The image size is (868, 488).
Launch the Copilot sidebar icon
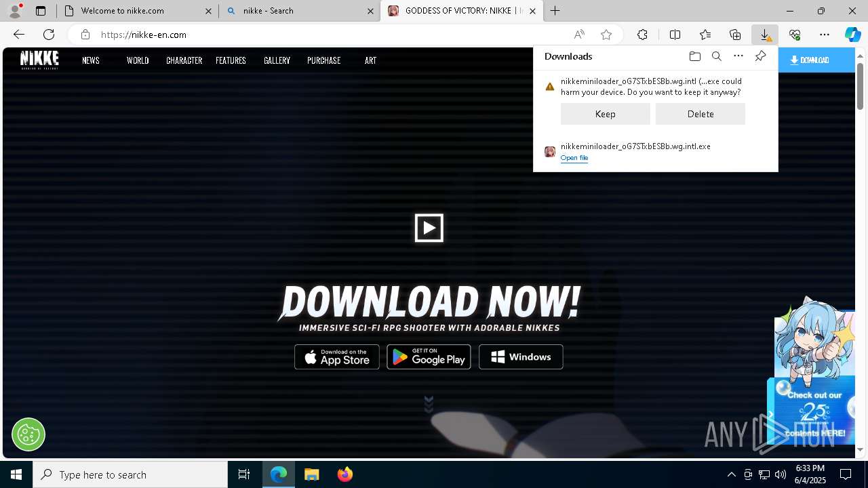[853, 35]
